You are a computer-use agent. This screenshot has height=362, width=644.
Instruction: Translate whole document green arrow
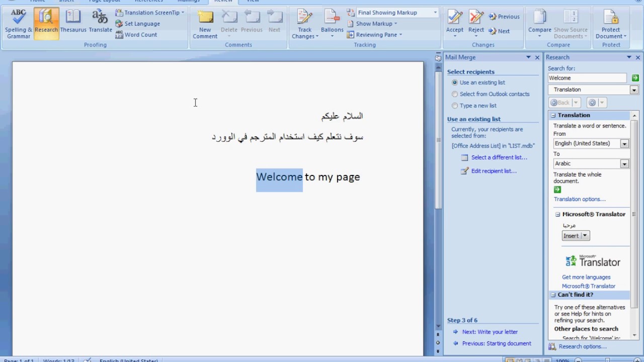(557, 190)
